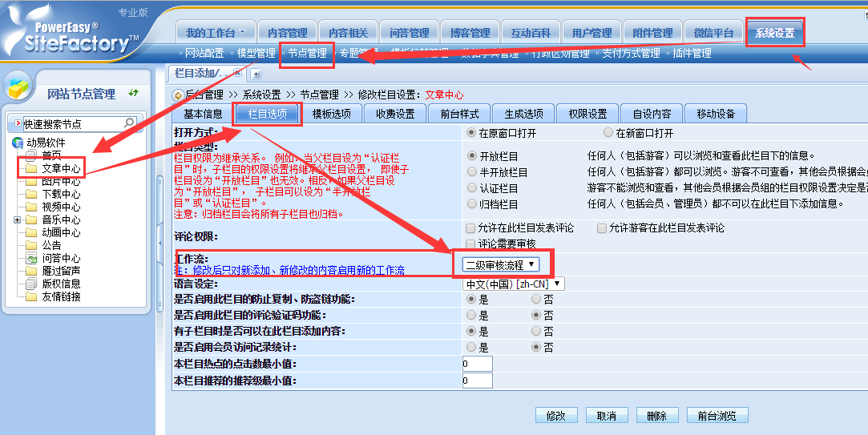Click the folder icon of 动画中心
This screenshot has width=868, height=435.
point(31,232)
